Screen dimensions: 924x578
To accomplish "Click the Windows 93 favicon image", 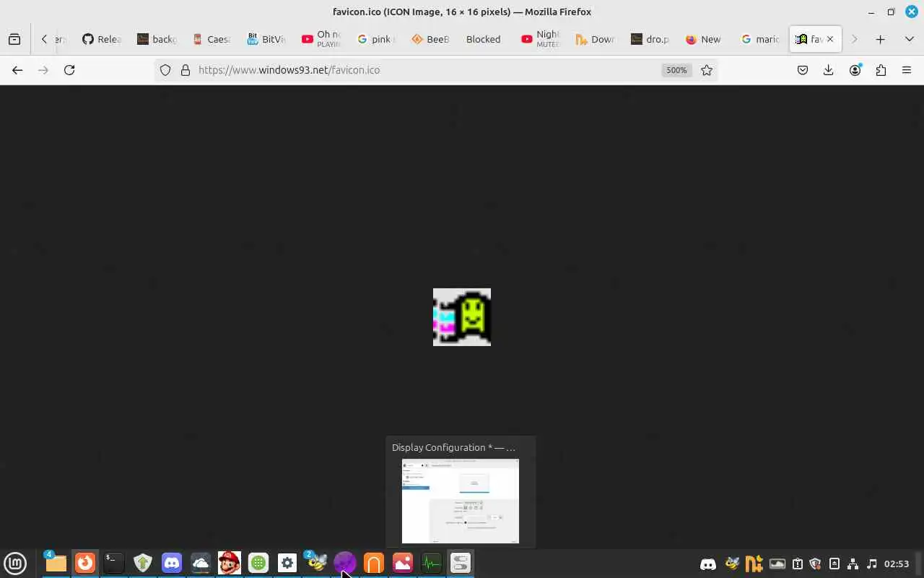I will pyautogui.click(x=462, y=317).
